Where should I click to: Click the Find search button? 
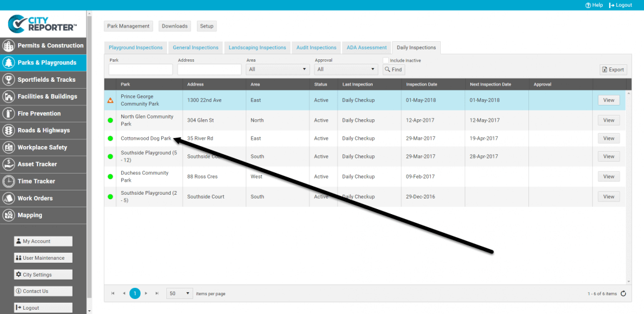coord(393,70)
